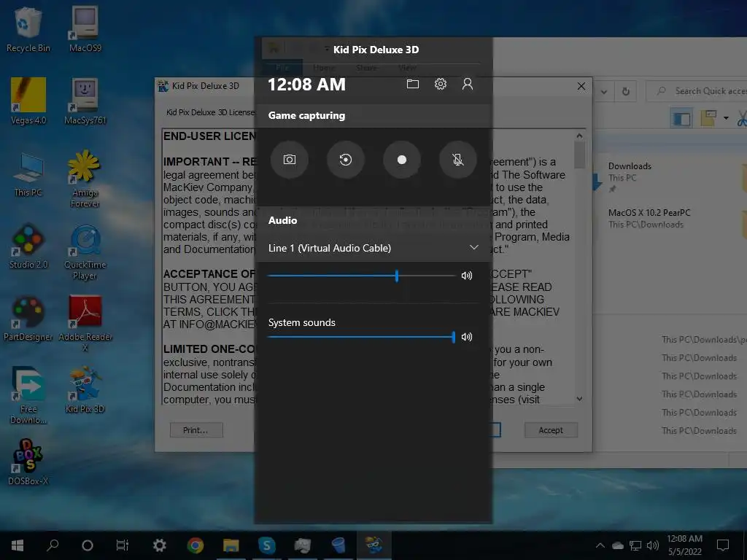This screenshot has width=747, height=560.
Task: Take a screenshot with the camera button
Action: (x=289, y=160)
